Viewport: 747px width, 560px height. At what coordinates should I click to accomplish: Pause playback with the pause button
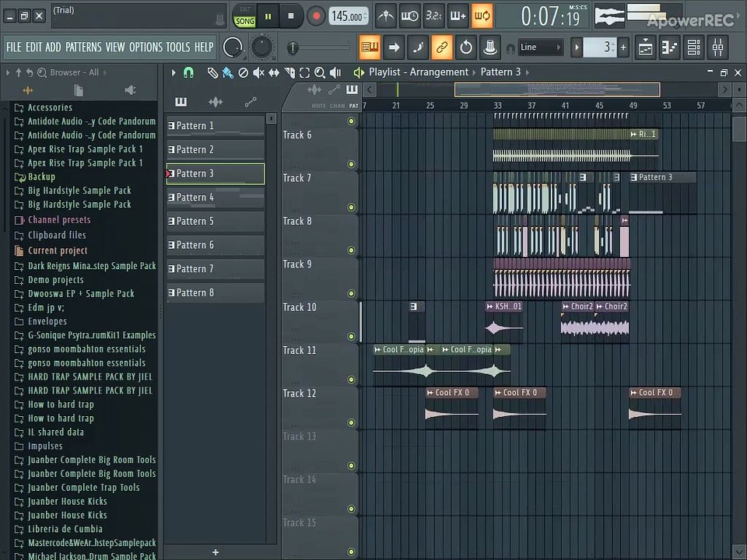(268, 16)
